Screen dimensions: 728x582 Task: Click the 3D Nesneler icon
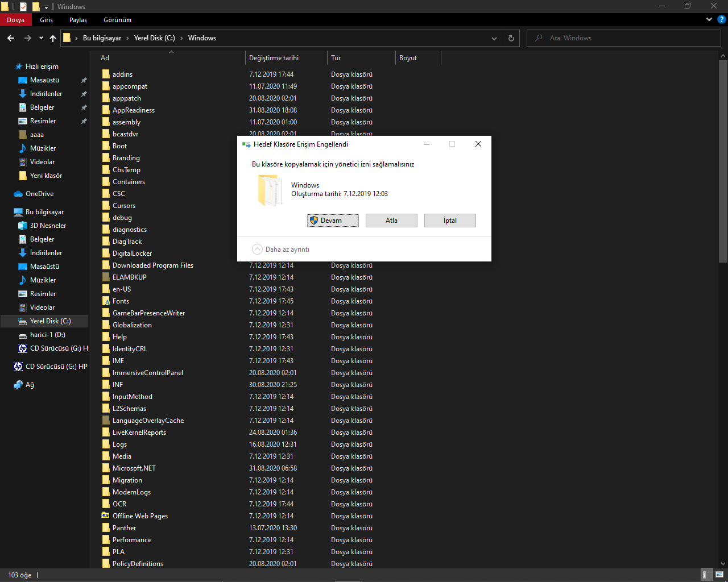(23, 226)
